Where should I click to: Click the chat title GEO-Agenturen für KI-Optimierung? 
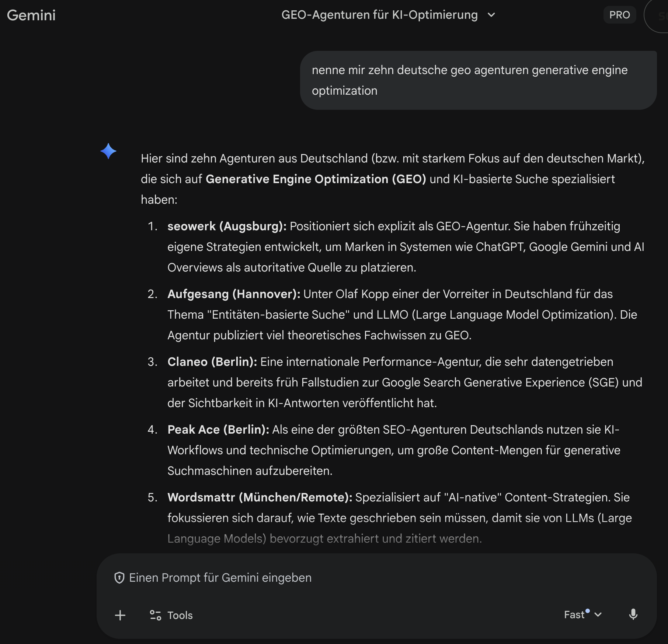point(379,15)
